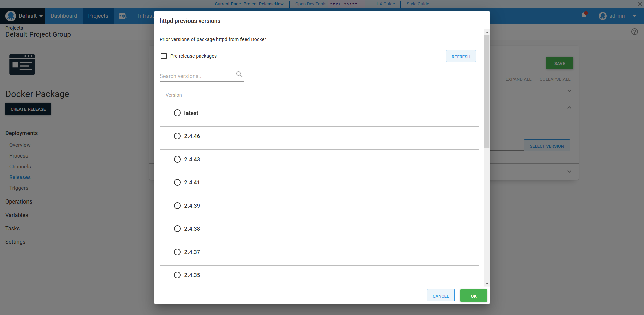Image resolution: width=644 pixels, height=315 pixels.
Task: Open the notifications bell icon
Action: pos(584,16)
